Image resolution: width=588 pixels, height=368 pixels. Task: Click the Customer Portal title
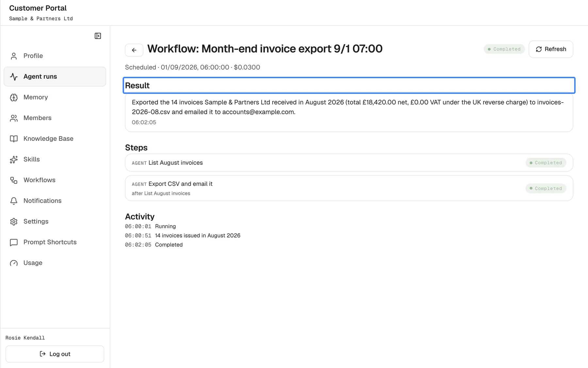38,8
